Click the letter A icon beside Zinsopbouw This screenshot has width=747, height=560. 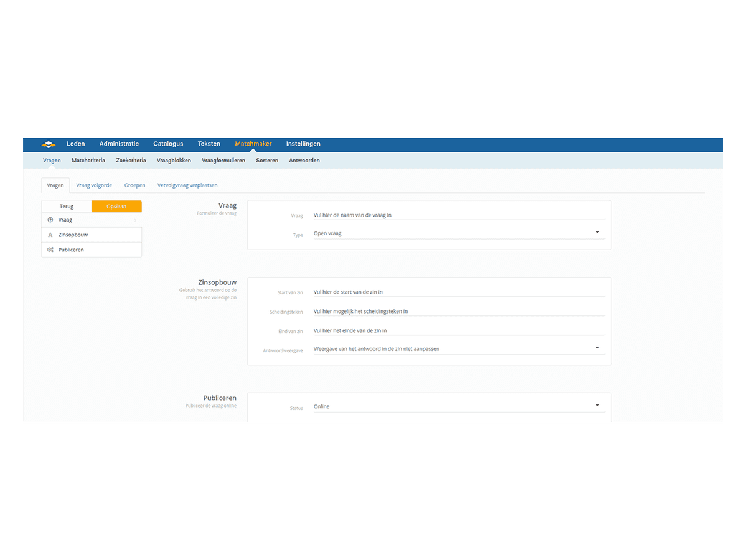pos(50,235)
